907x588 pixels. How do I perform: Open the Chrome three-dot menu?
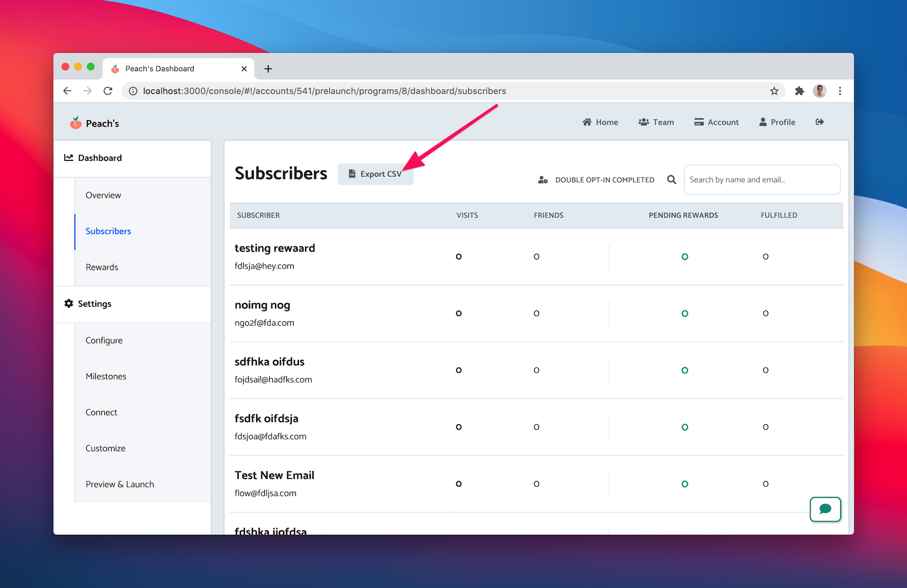click(840, 91)
